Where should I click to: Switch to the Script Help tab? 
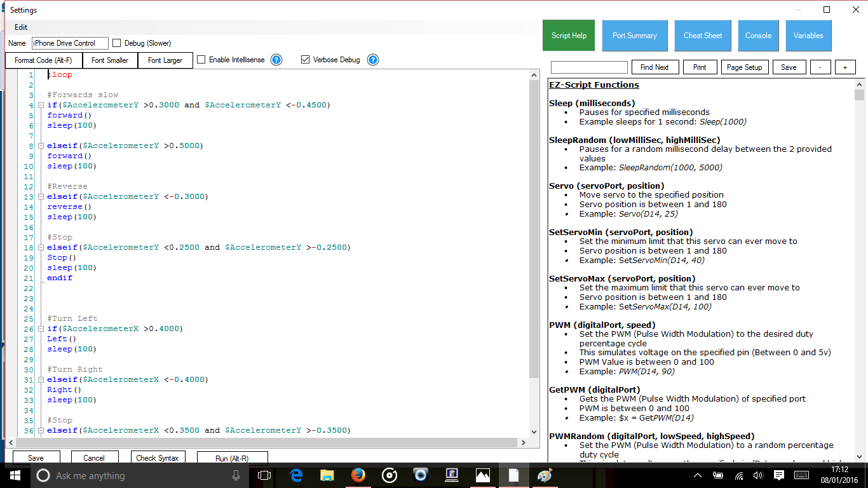569,36
